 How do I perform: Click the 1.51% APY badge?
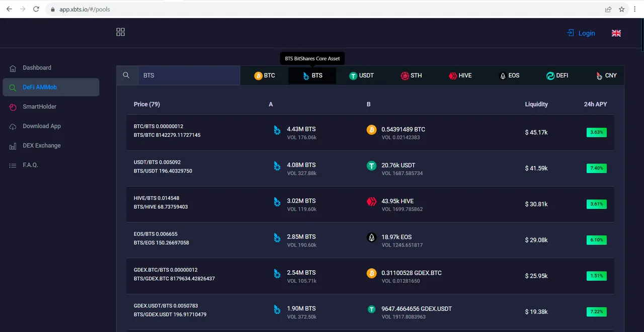coord(597,276)
